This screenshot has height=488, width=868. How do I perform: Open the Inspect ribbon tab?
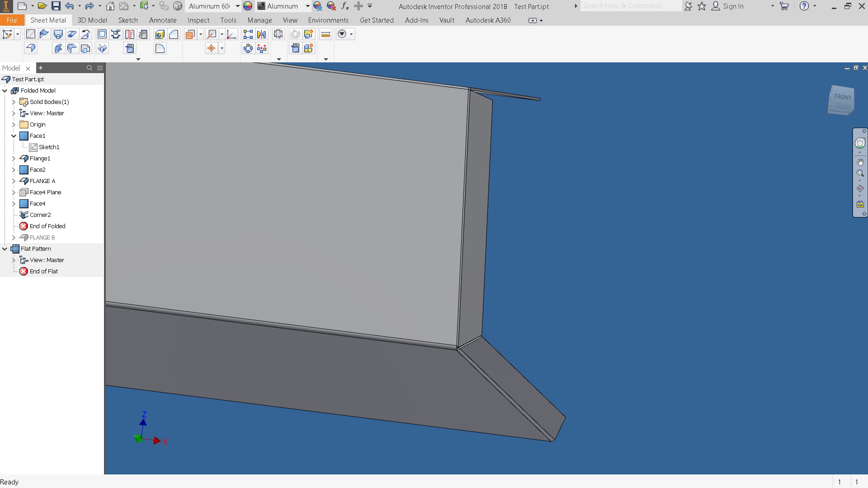pyautogui.click(x=198, y=20)
